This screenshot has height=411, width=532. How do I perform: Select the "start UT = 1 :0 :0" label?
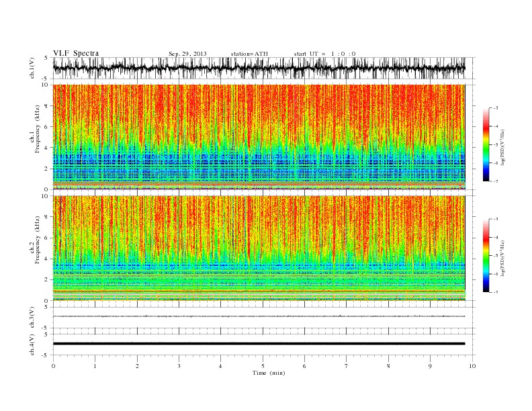[x=324, y=54]
